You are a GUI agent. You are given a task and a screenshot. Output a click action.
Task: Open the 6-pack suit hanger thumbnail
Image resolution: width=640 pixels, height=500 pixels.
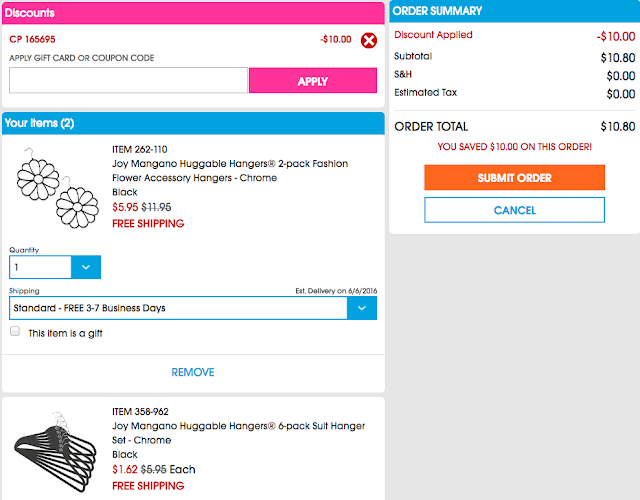55,451
